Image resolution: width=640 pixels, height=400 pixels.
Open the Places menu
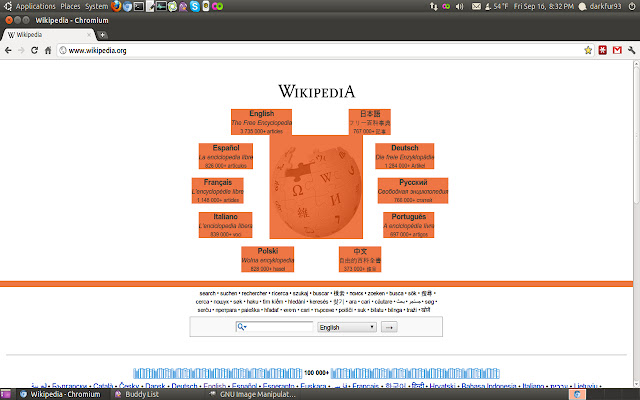pyautogui.click(x=70, y=6)
